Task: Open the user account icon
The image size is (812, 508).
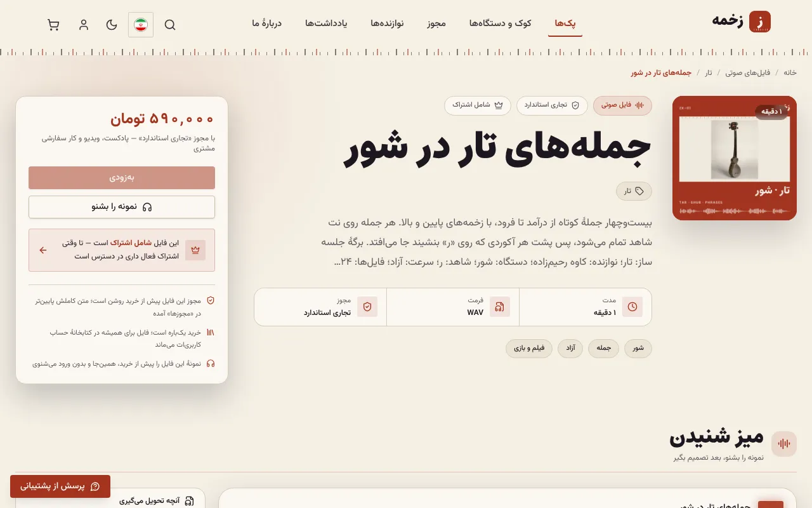Action: click(x=84, y=25)
